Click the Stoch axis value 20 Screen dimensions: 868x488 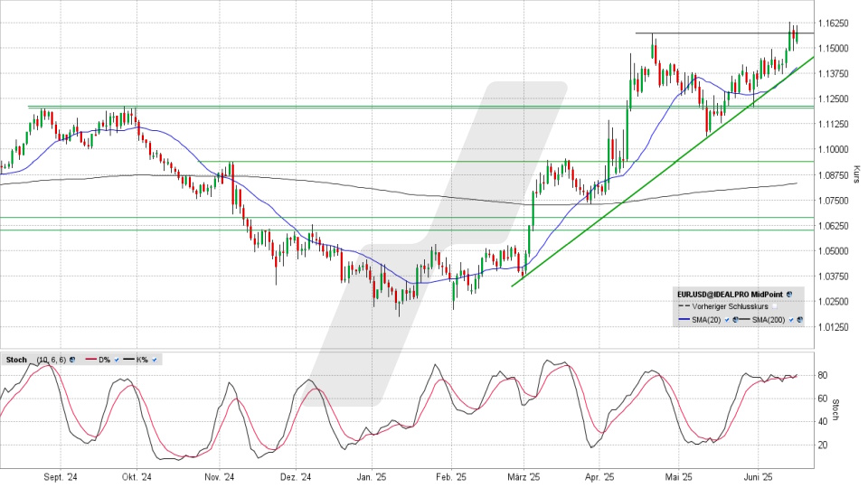[823, 445]
